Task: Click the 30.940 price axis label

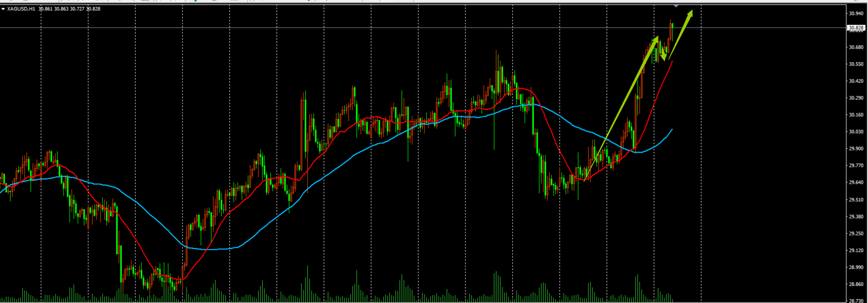Action: 856,14
